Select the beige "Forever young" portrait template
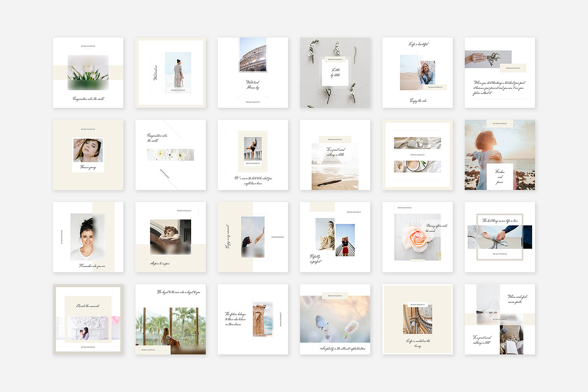The width and height of the screenshot is (588, 392). 88,155
